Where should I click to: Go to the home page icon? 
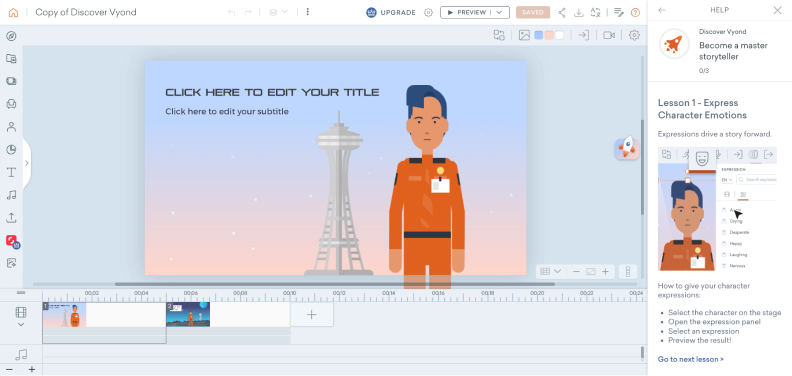coord(13,12)
